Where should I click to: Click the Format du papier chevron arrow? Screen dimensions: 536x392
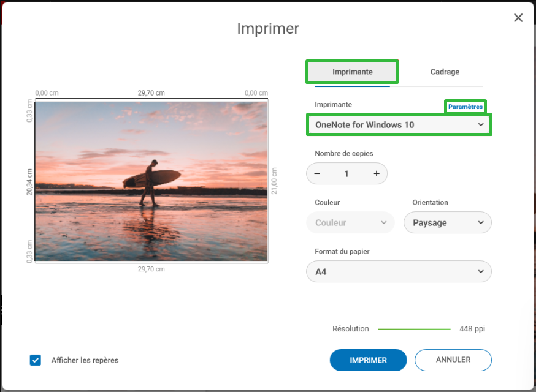481,272
